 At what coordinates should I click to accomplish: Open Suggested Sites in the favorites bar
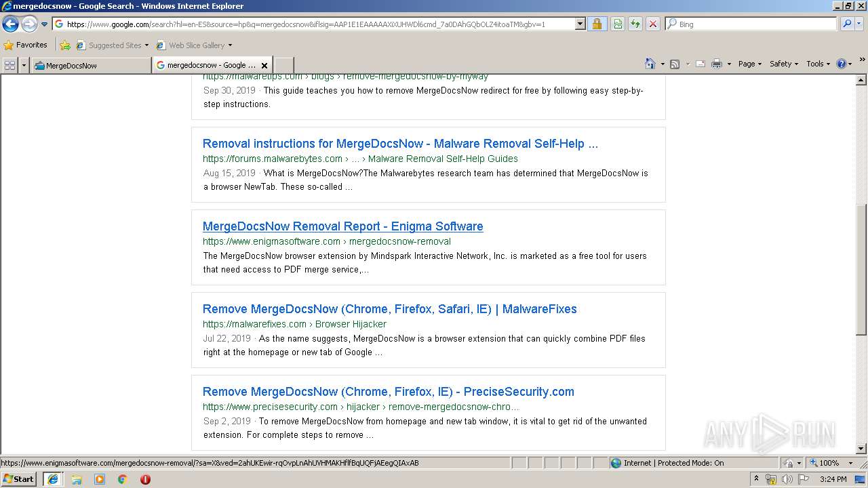[112, 45]
